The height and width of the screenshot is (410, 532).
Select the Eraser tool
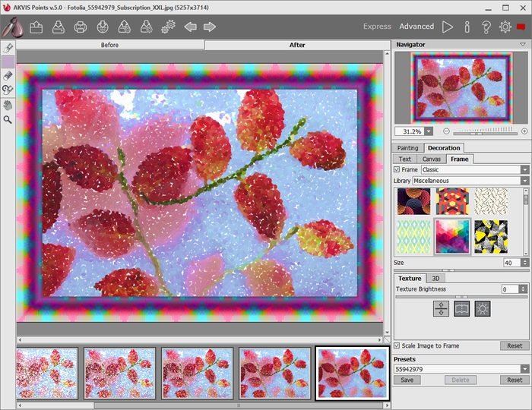pyautogui.click(x=8, y=76)
